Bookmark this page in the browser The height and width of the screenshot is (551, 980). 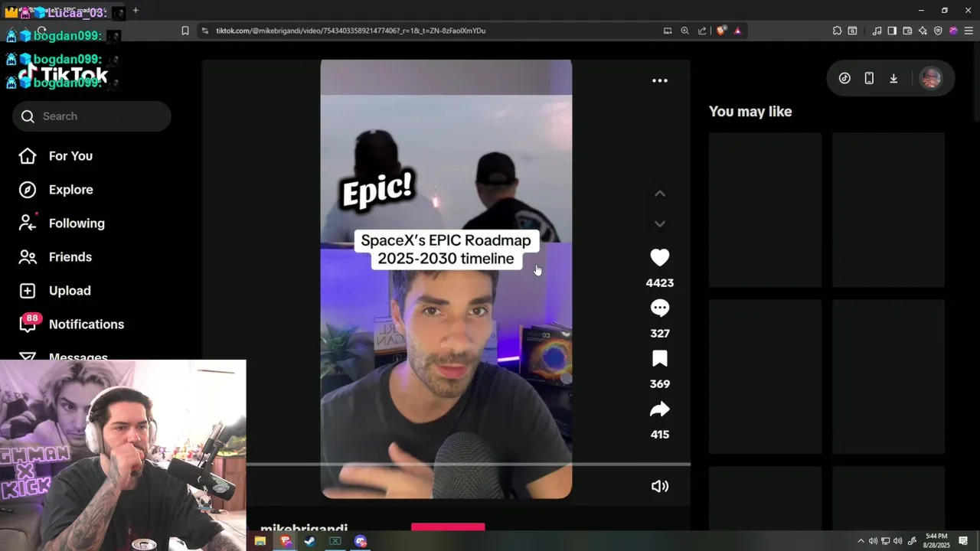(185, 31)
